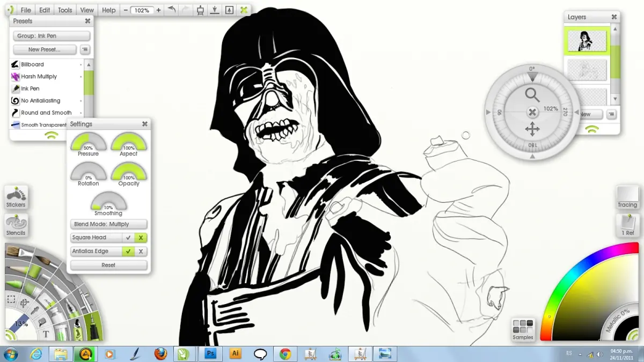Click the New Preset... button
Screen dimensions: 644x362
45,49
